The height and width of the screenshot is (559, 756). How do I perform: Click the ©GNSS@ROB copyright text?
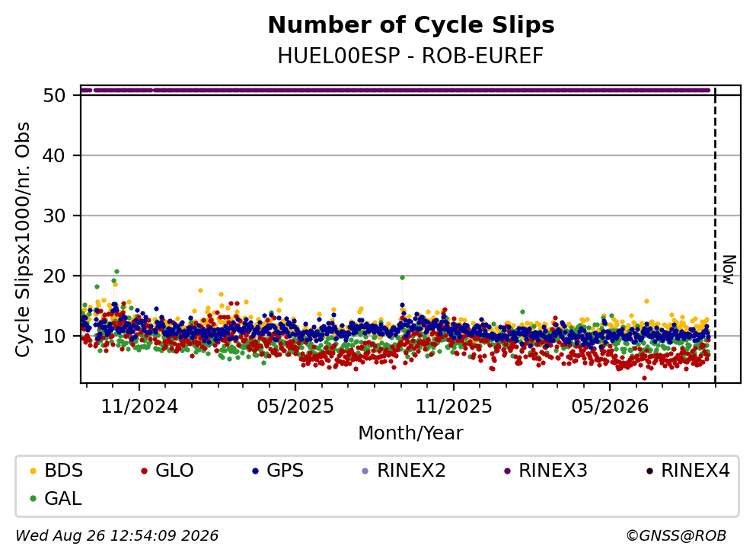tap(676, 536)
